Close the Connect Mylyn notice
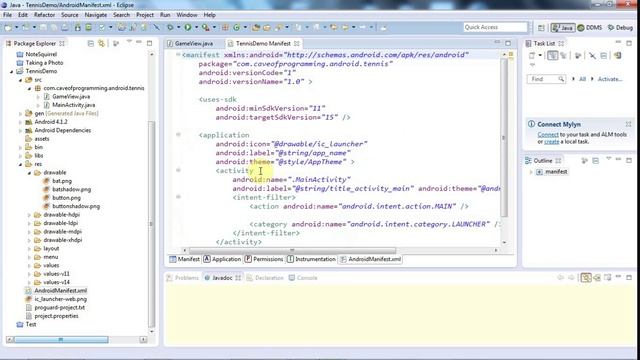 628,124
